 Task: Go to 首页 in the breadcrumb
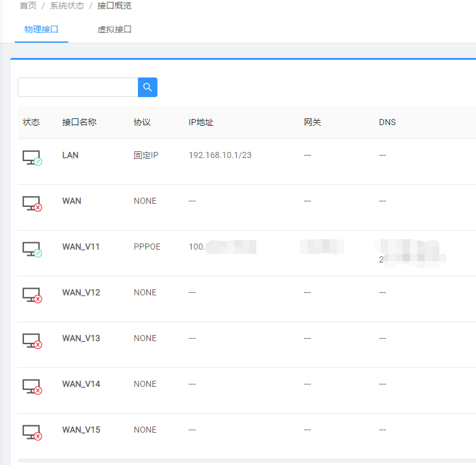pos(27,5)
